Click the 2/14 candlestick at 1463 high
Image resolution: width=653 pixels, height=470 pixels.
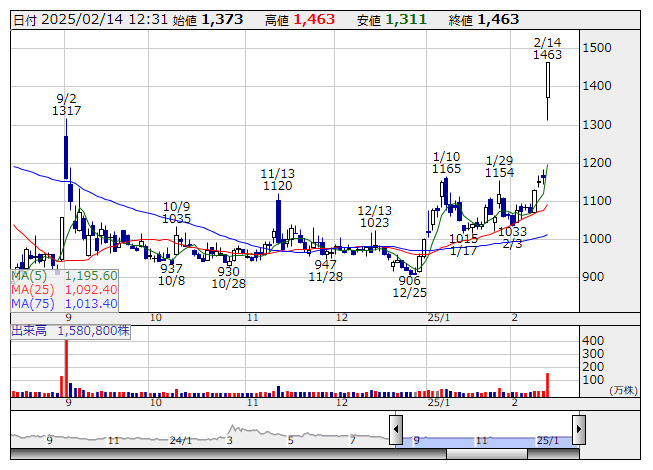pos(548,92)
